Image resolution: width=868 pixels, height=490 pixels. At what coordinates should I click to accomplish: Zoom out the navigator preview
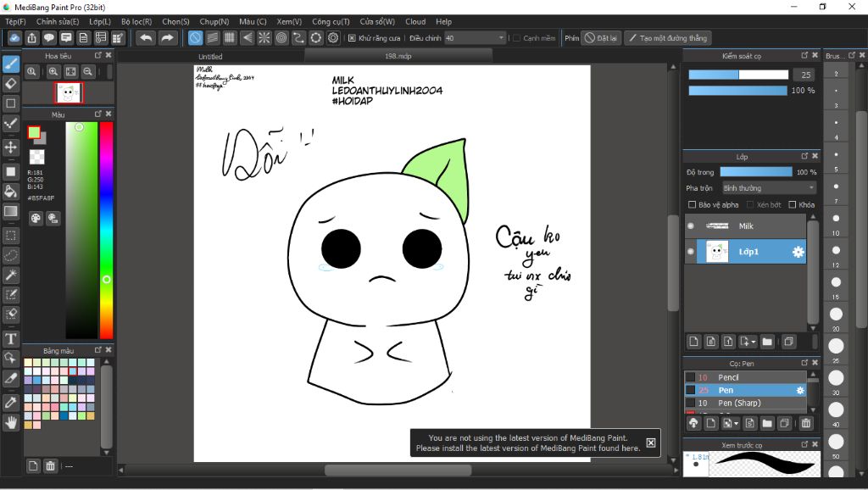tap(87, 71)
